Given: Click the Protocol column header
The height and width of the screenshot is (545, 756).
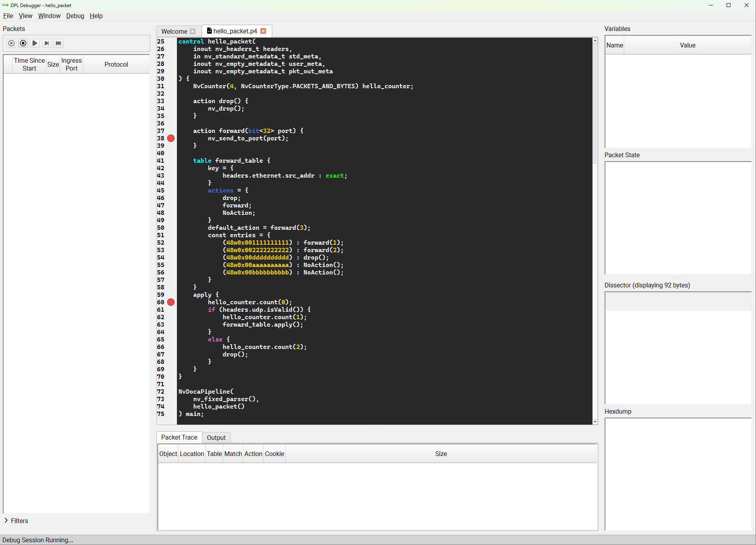Looking at the screenshot, I should click(x=116, y=64).
